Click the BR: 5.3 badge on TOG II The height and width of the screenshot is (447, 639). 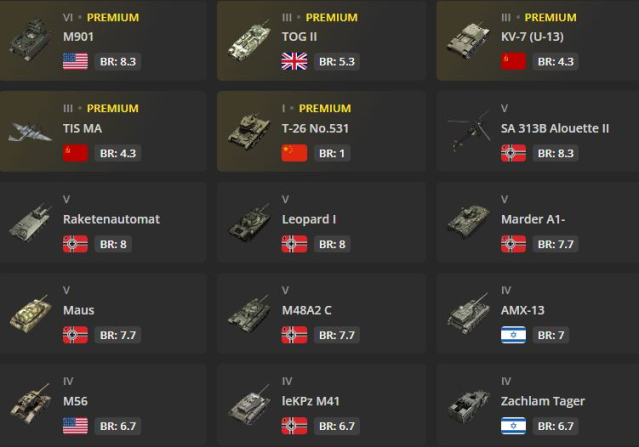[337, 62]
